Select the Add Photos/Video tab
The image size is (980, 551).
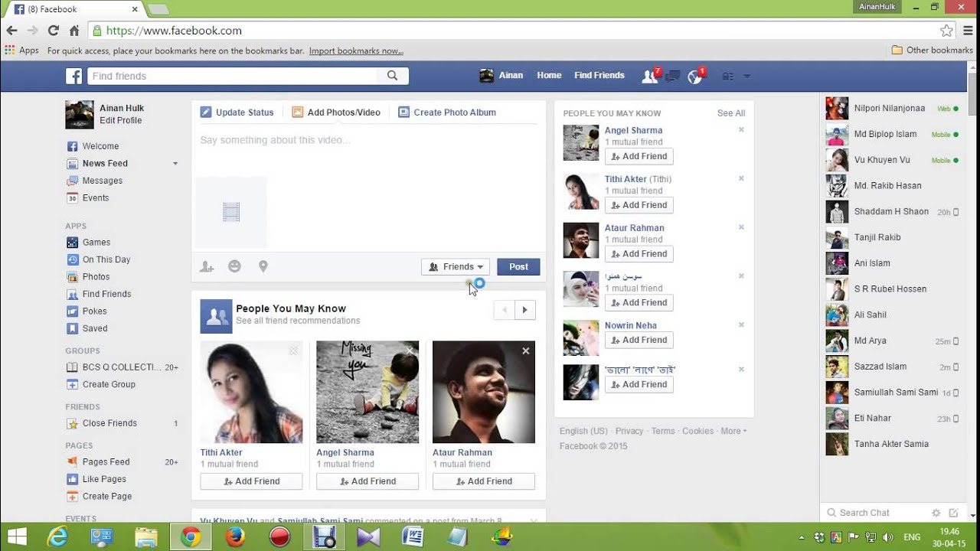click(x=336, y=112)
